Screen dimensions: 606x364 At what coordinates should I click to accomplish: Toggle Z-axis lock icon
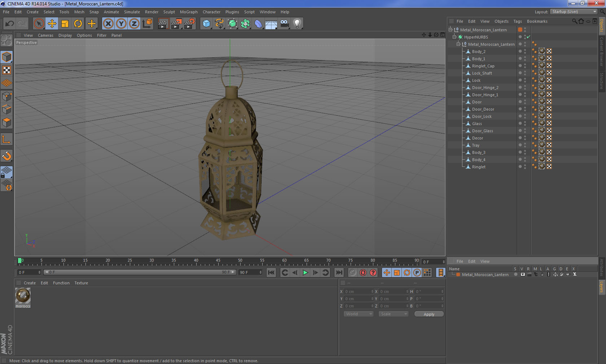coord(134,24)
